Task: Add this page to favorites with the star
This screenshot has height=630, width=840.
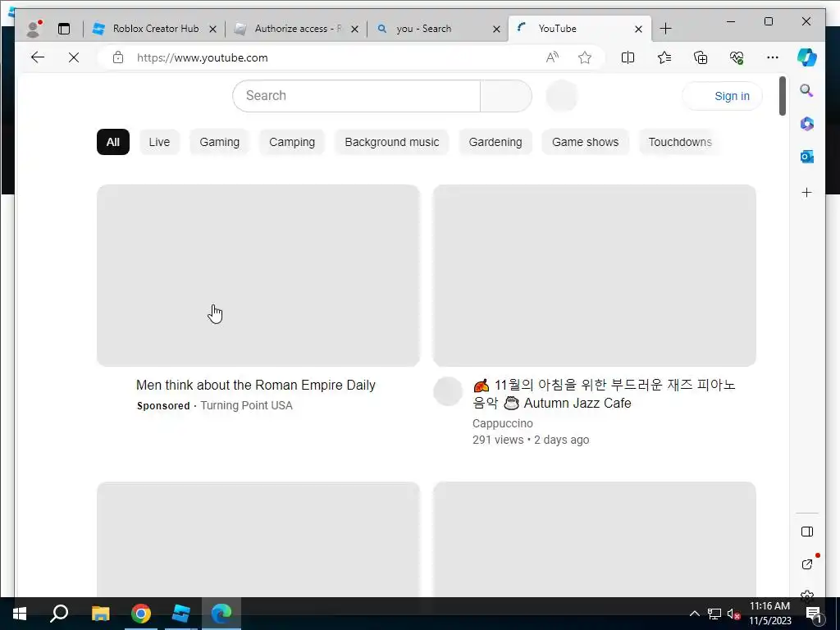Action: pyautogui.click(x=584, y=57)
